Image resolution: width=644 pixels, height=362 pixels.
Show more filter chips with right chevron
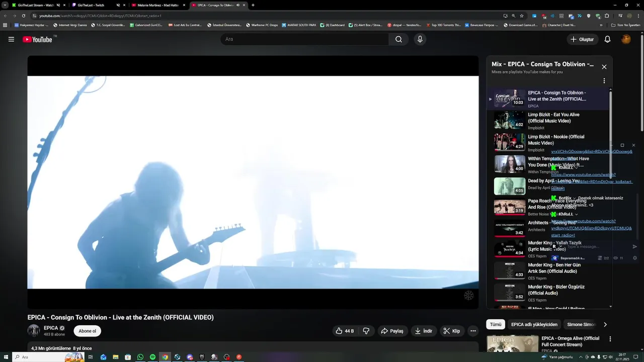(605, 324)
